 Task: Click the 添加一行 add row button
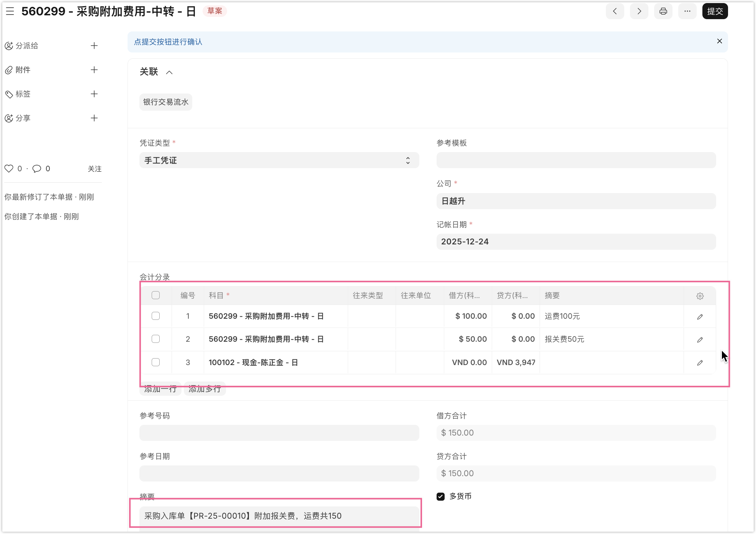pos(160,390)
